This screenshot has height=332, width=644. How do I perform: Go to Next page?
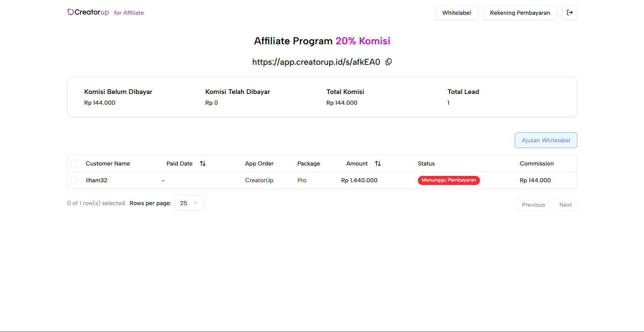(x=565, y=205)
